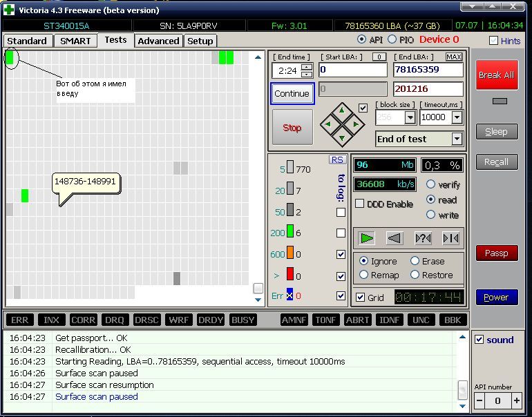The image size is (532, 417).
Task: Click the light gray 5 ms block swatch
Action: pos(290,167)
